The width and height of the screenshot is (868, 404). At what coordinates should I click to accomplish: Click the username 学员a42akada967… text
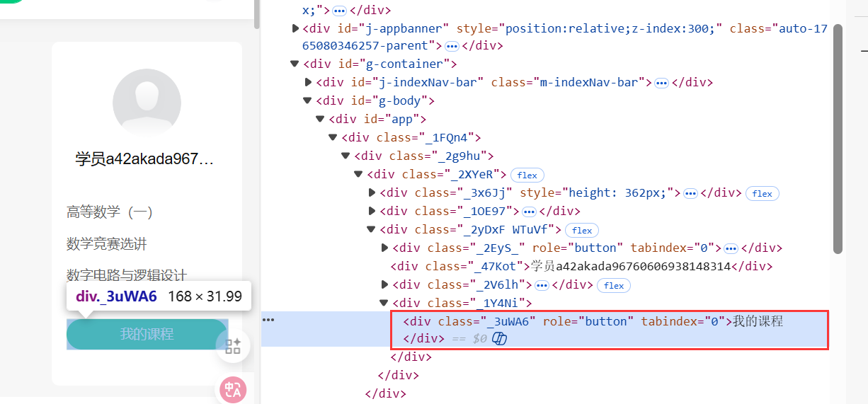click(145, 159)
